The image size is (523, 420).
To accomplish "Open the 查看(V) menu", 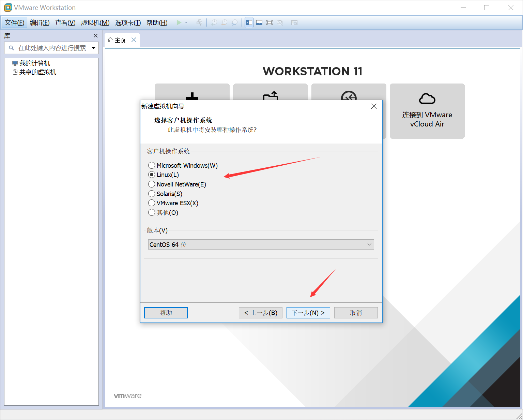I will pyautogui.click(x=65, y=22).
